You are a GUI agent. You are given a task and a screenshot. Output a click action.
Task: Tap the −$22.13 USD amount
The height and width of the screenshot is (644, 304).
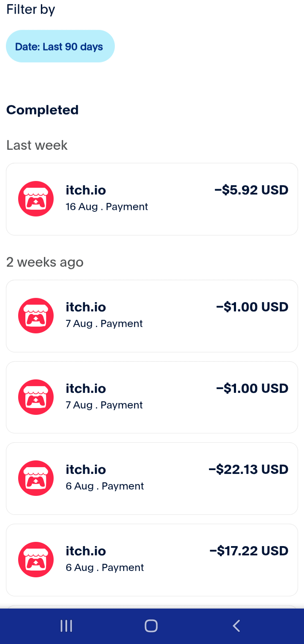pyautogui.click(x=248, y=469)
